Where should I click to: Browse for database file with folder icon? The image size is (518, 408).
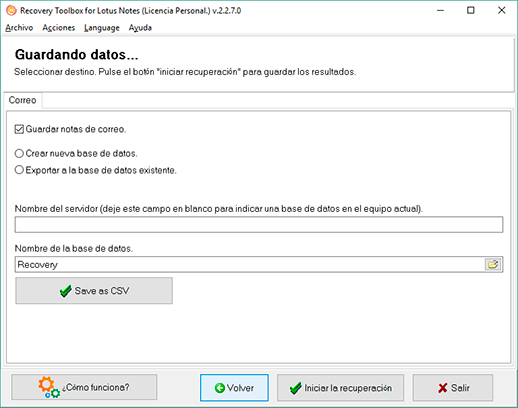click(493, 265)
